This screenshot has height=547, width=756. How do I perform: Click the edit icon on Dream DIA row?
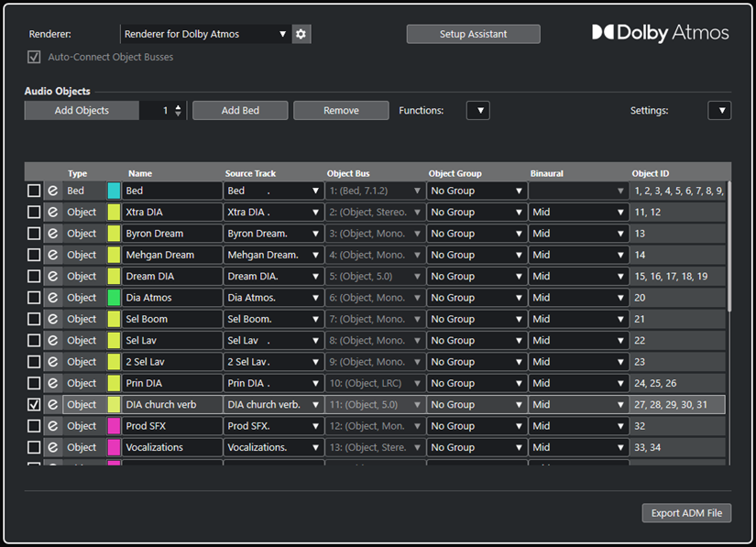[x=52, y=276]
